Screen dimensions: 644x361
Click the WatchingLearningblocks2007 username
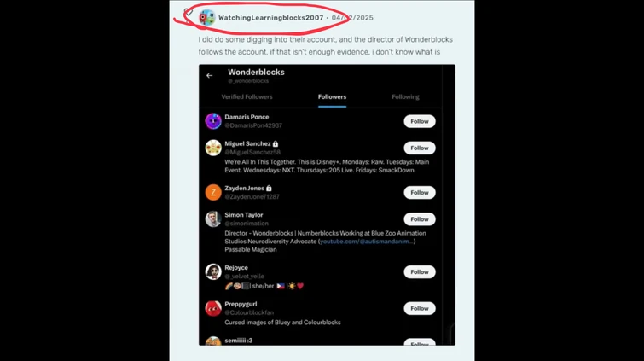pyautogui.click(x=270, y=18)
